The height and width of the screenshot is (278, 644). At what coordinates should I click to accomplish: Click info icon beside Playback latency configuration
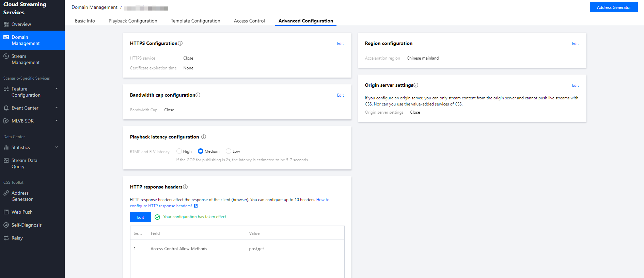(204, 137)
